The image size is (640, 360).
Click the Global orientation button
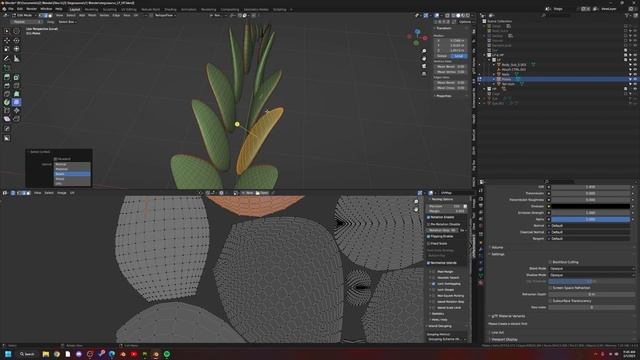442,56
